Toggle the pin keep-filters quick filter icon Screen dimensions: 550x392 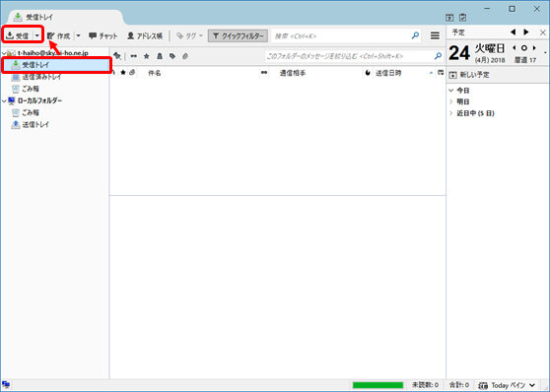(x=117, y=56)
